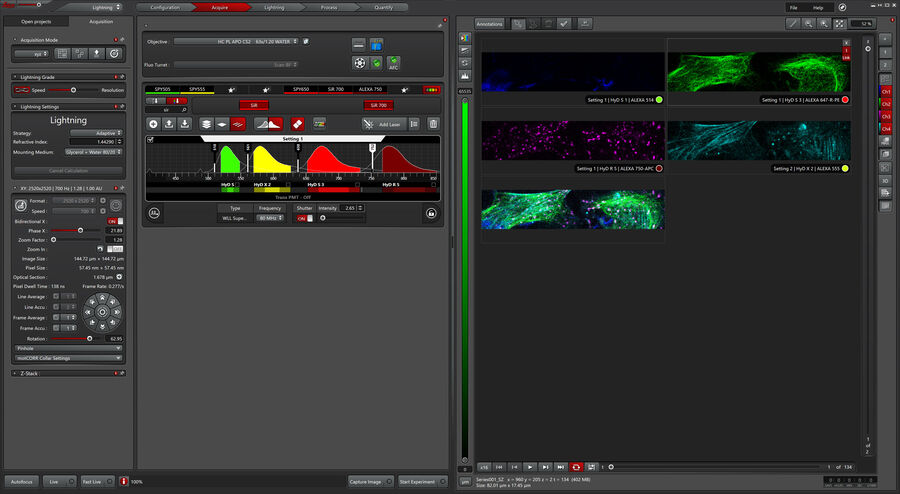Open the Open projects tab
This screenshot has height=494, width=900.
click(36, 22)
